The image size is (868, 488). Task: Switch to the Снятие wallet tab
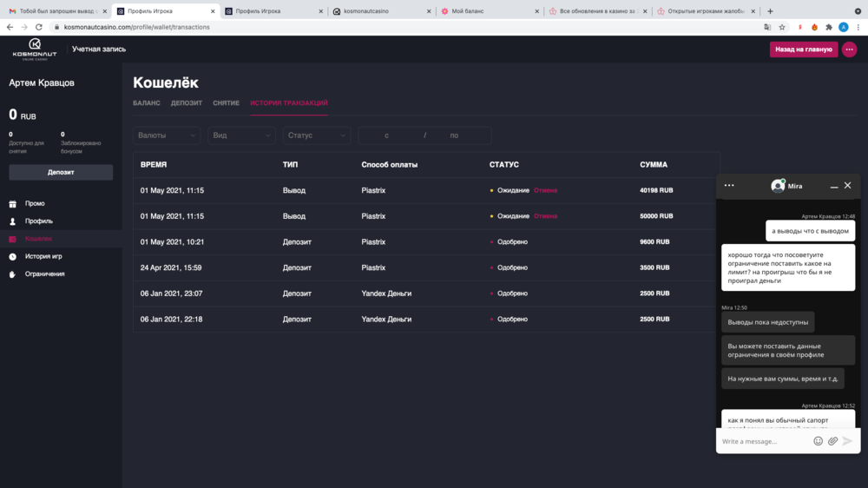[226, 103]
